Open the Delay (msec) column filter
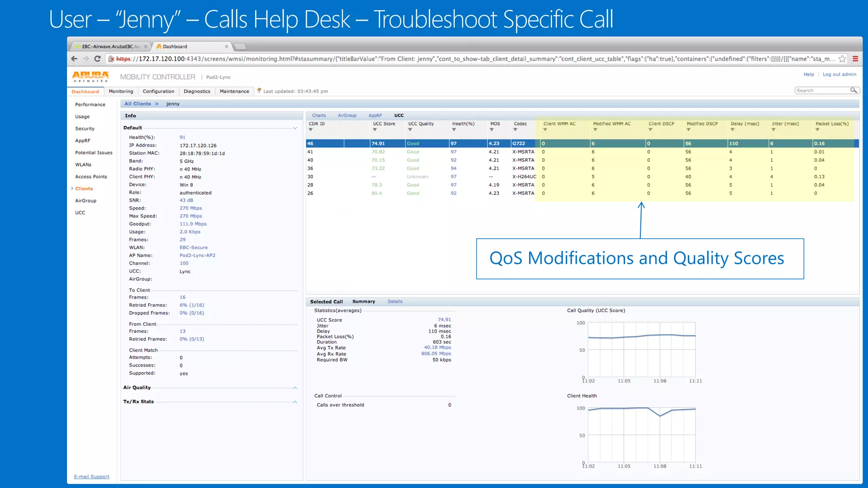868x488 pixels. pos(732,130)
